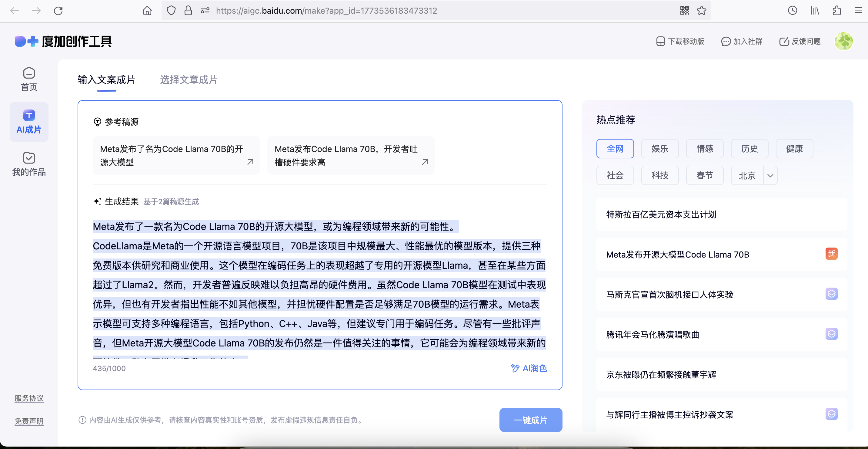Select the 科技 hot topic category
The image size is (868, 449).
[x=660, y=175]
